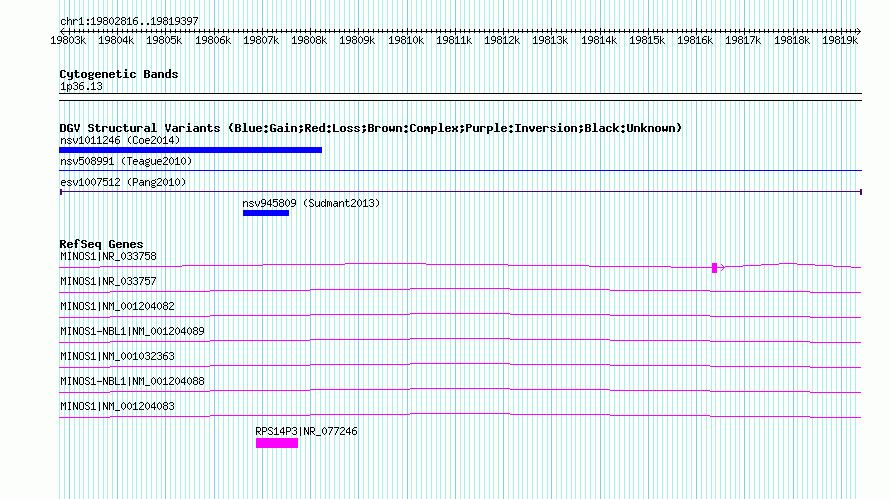Click the DGV Structural Variants track title
The image size is (890, 499).
(371, 128)
